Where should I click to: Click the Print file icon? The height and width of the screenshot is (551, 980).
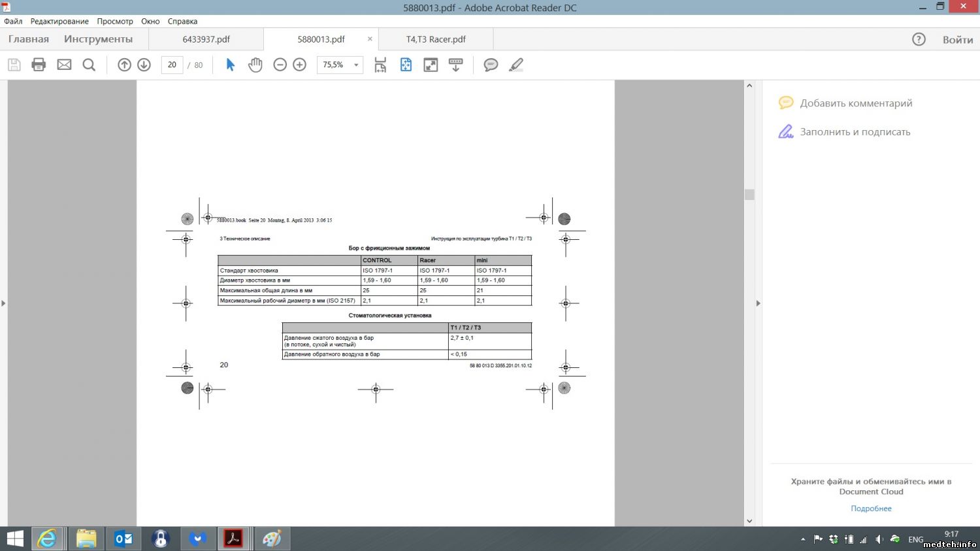click(39, 65)
